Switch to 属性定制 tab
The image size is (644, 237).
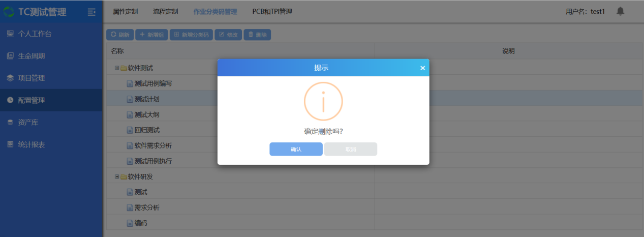[125, 11]
